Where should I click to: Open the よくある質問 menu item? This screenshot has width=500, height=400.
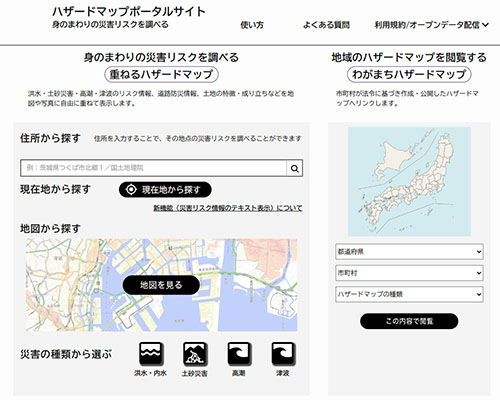[326, 25]
